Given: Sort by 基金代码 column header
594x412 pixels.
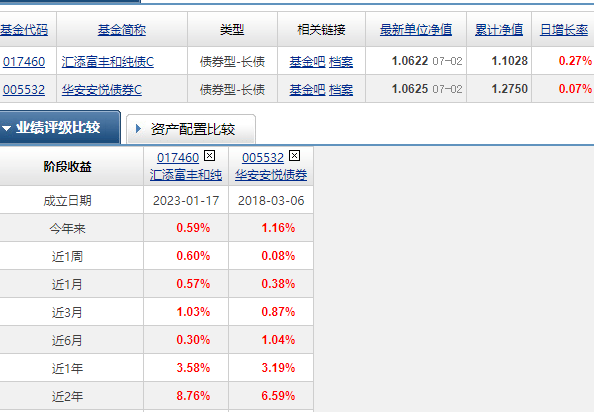Looking at the screenshot, I should point(24,30).
